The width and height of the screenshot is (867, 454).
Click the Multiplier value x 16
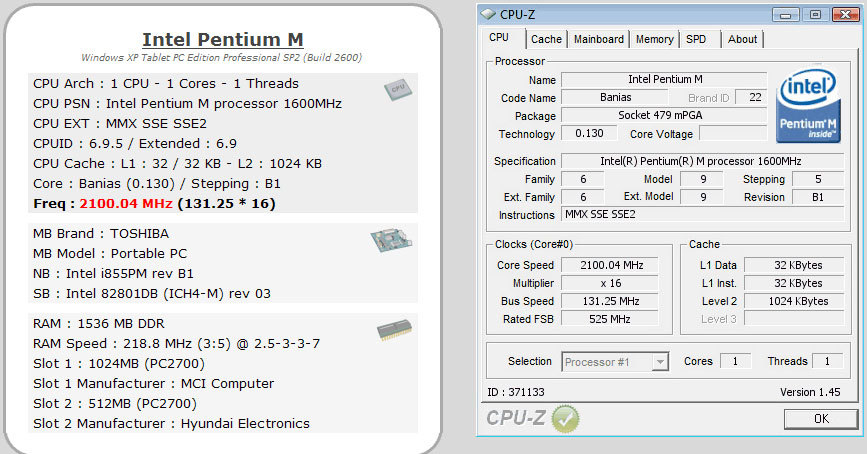610,283
